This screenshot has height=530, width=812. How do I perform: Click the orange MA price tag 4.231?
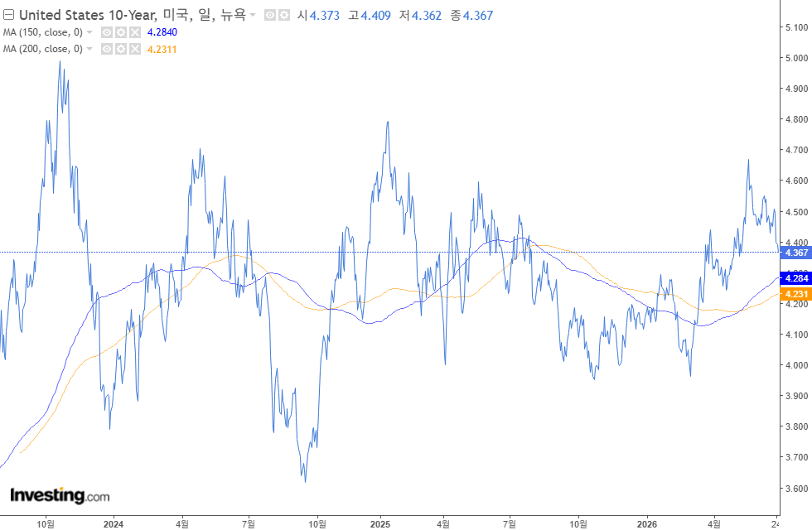pyautogui.click(x=796, y=294)
